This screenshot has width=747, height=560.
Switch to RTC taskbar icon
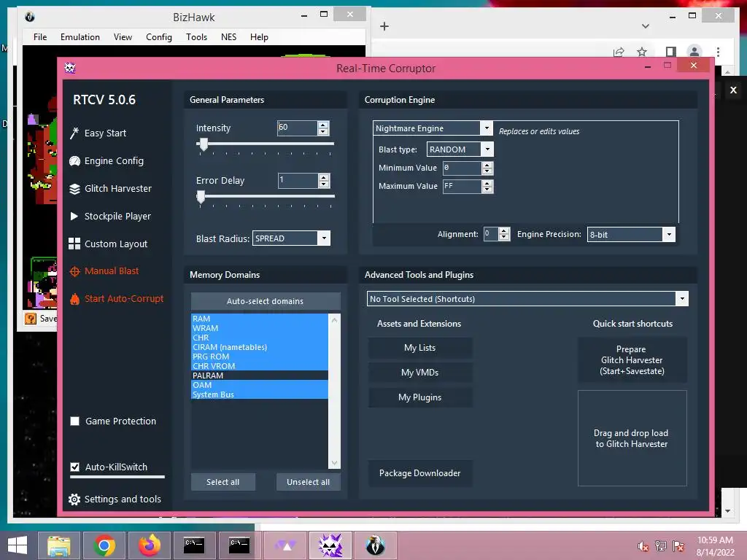click(330, 545)
